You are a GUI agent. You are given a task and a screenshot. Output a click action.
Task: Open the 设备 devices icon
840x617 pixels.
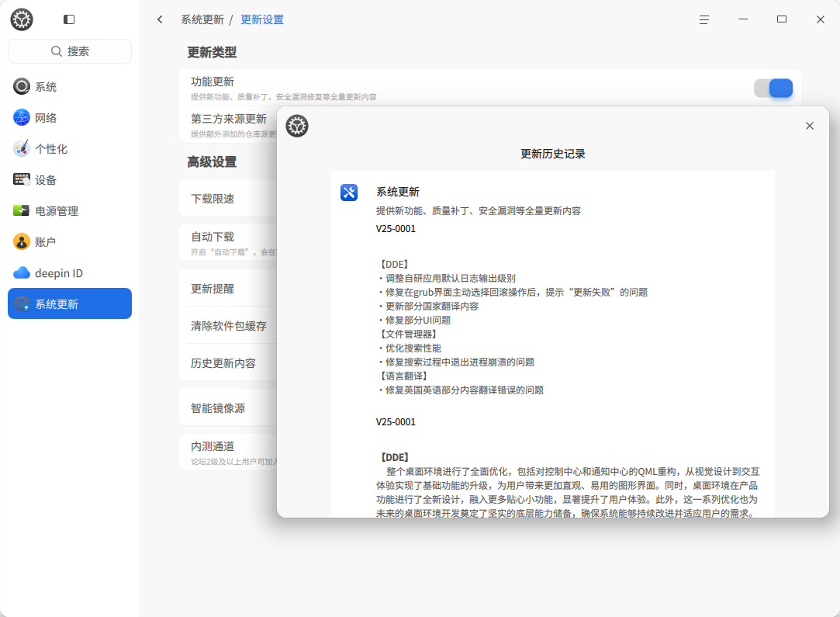point(22,179)
